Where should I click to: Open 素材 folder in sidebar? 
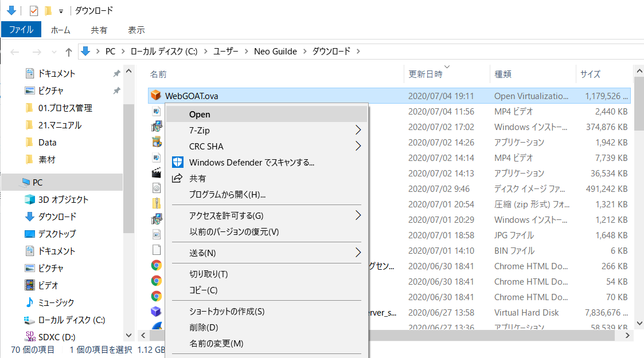(47, 159)
